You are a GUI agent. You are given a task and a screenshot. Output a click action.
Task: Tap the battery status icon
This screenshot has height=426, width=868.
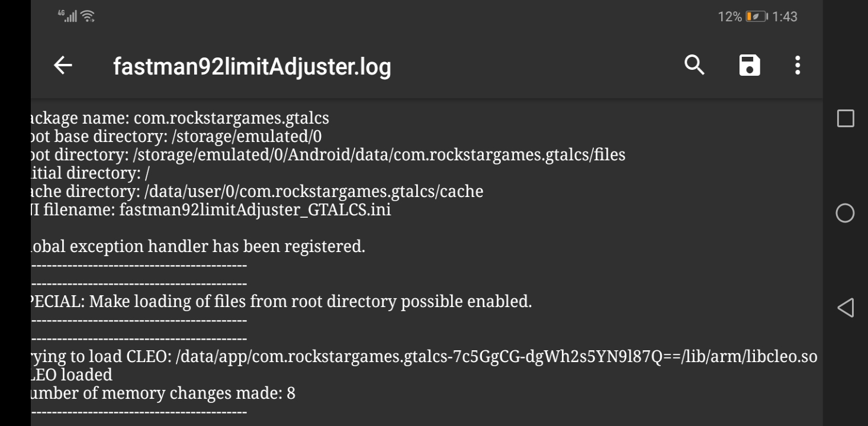(756, 17)
